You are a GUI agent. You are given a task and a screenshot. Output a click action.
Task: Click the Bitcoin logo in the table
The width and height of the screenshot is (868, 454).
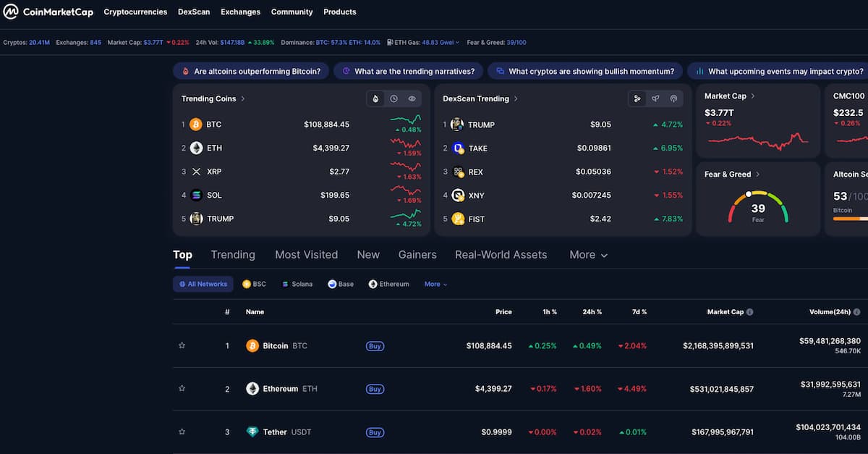pos(252,345)
